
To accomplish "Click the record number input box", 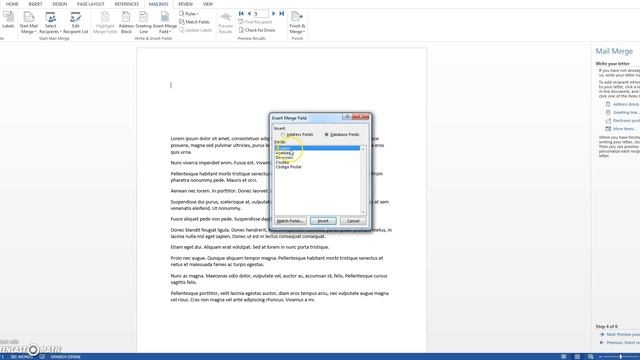I will point(261,13).
